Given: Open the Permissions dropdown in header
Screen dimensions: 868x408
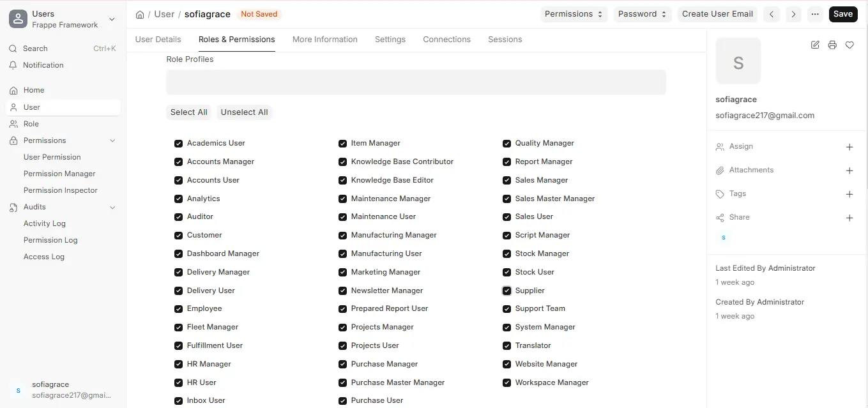Looking at the screenshot, I should [574, 14].
